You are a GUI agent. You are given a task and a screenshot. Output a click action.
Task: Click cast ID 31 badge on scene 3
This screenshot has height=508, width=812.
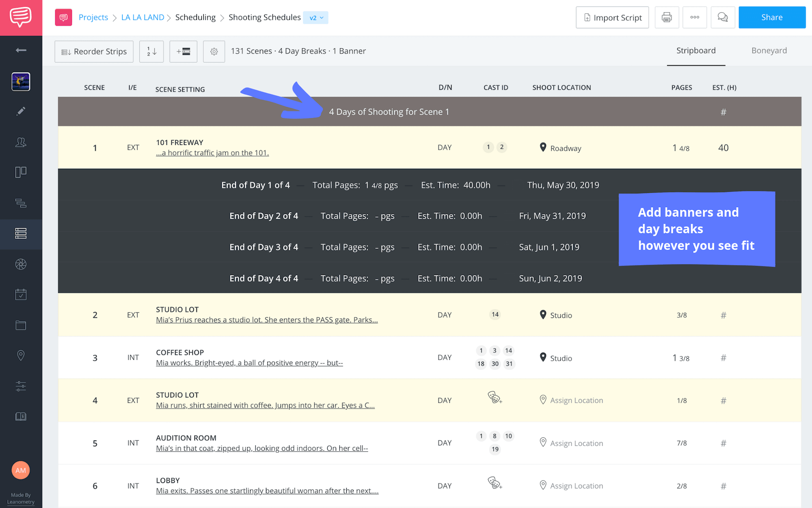pyautogui.click(x=509, y=364)
